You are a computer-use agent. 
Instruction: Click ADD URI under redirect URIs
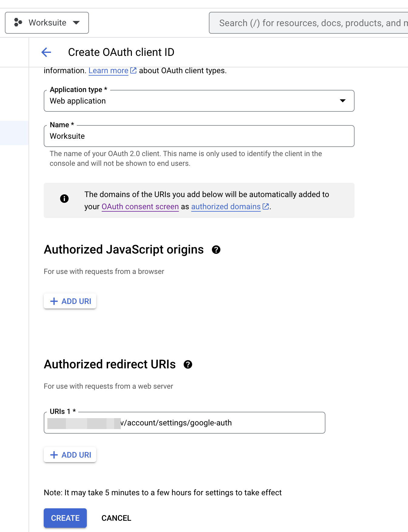(70, 455)
